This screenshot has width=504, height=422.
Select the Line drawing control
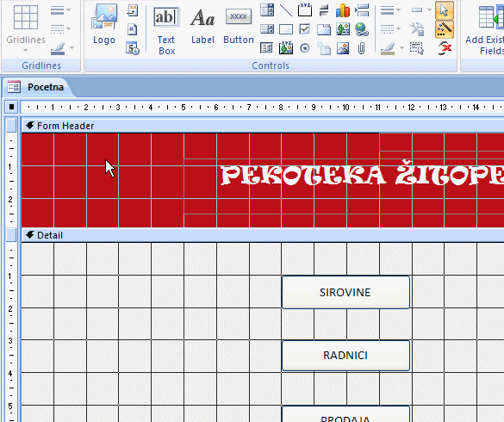[x=286, y=10]
